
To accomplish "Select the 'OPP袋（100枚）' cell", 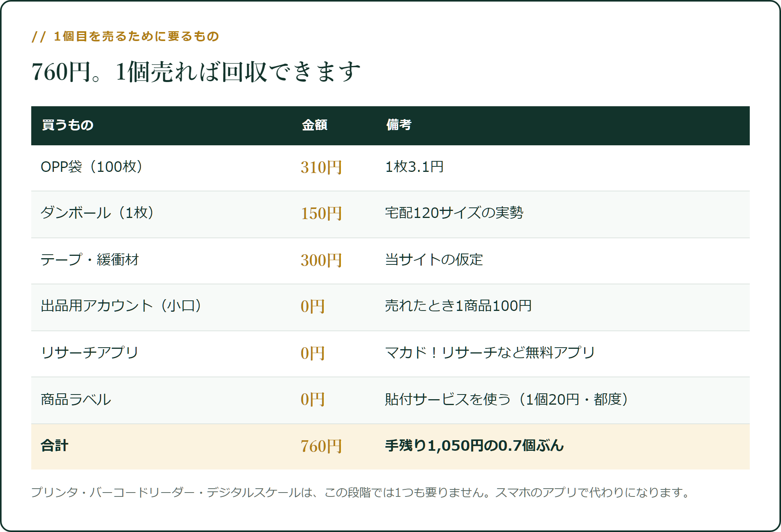I will 91,167.
